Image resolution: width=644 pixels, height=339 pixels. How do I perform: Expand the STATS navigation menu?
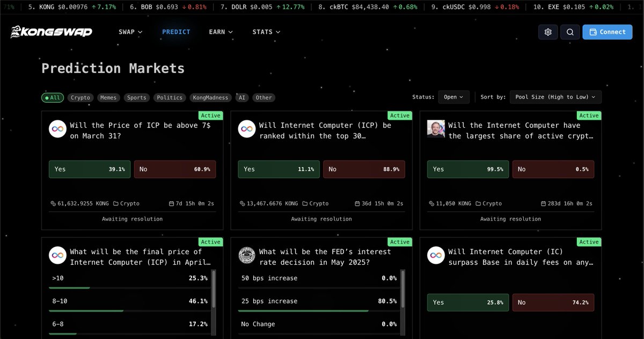pyautogui.click(x=266, y=32)
